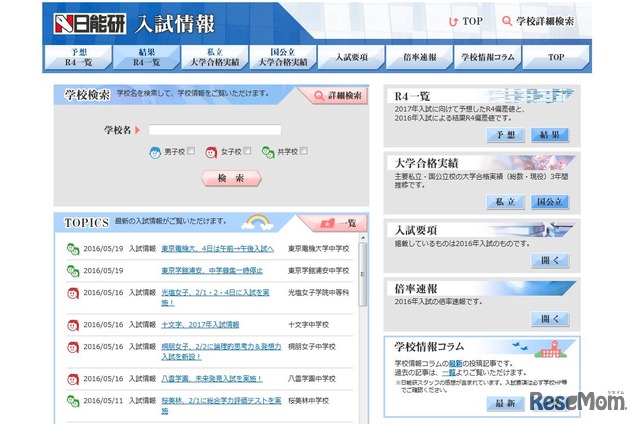Select the 入試要項 navigation tab
Image resolution: width=640 pixels, height=424 pixels.
coord(351,57)
